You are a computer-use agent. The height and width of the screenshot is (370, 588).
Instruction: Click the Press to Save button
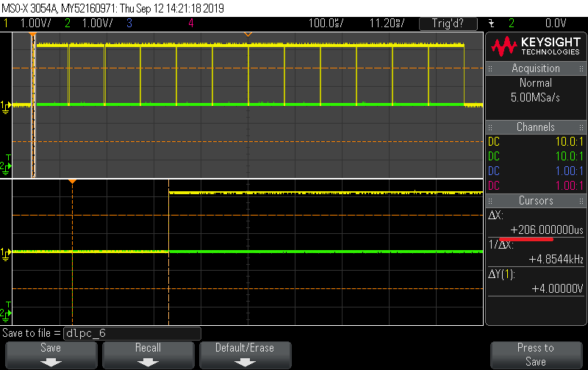pos(536,355)
